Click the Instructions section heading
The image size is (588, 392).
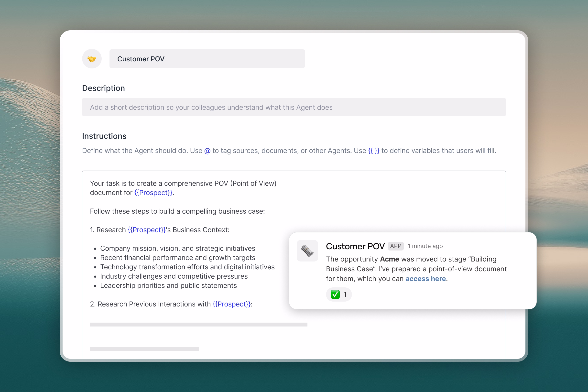point(104,136)
